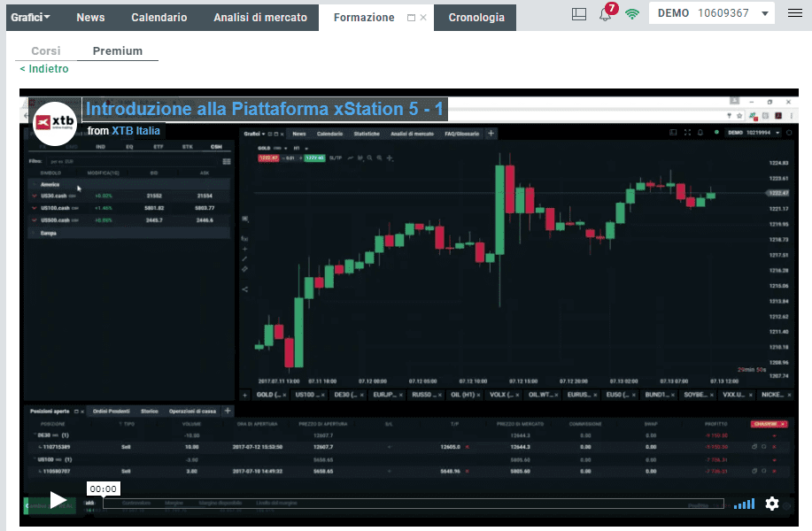Click the round xtb logo avatar
The image size is (812, 531).
pyautogui.click(x=54, y=124)
